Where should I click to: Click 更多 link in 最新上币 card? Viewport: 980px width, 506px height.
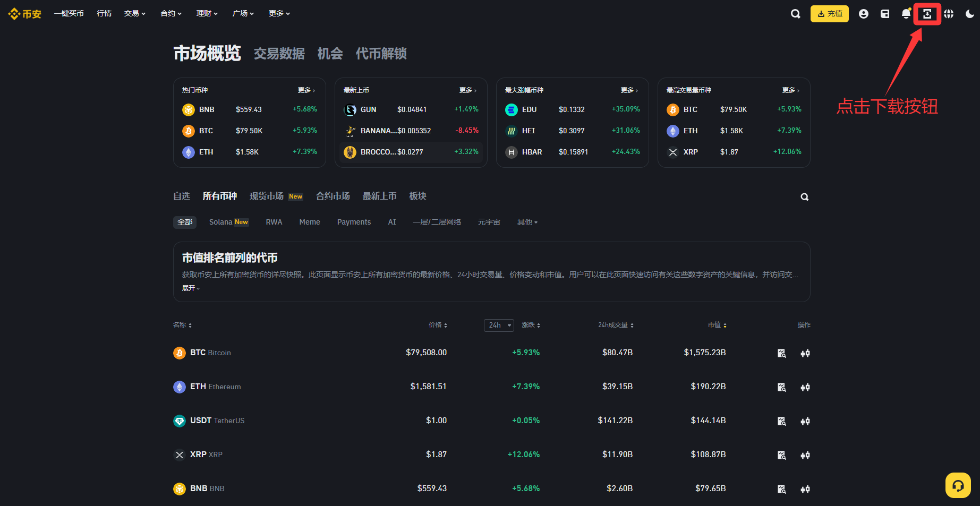pos(468,90)
